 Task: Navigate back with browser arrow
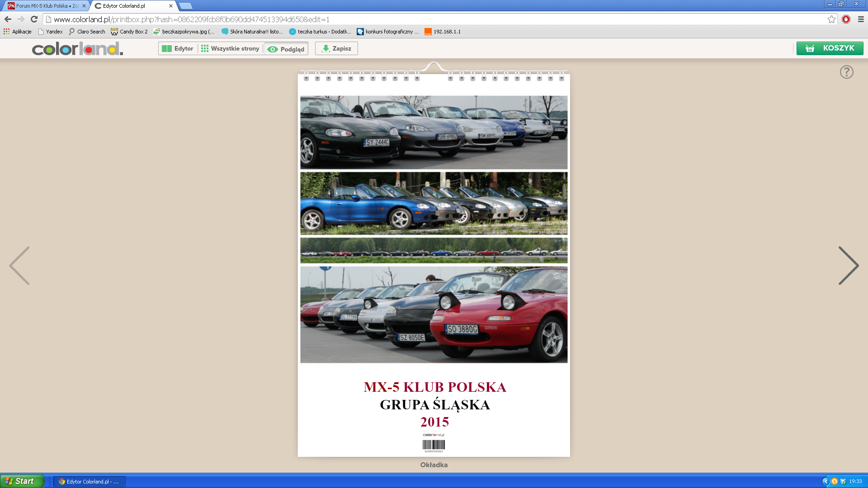[8, 19]
